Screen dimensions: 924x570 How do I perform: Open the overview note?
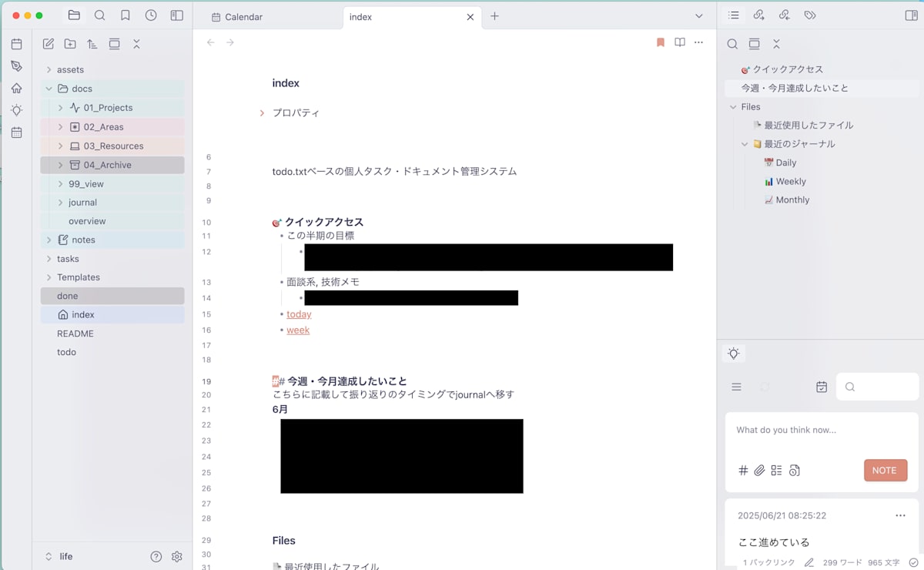coord(112,221)
